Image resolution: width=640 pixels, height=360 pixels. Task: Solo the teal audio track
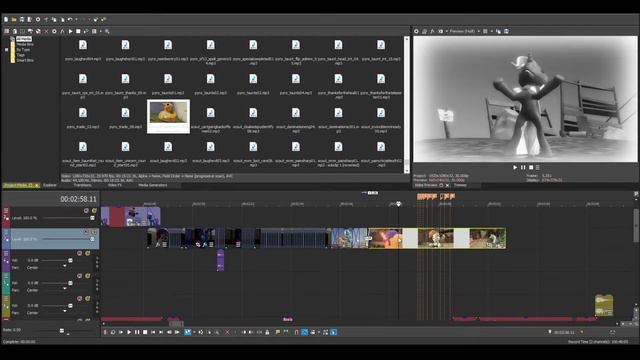[87, 276]
